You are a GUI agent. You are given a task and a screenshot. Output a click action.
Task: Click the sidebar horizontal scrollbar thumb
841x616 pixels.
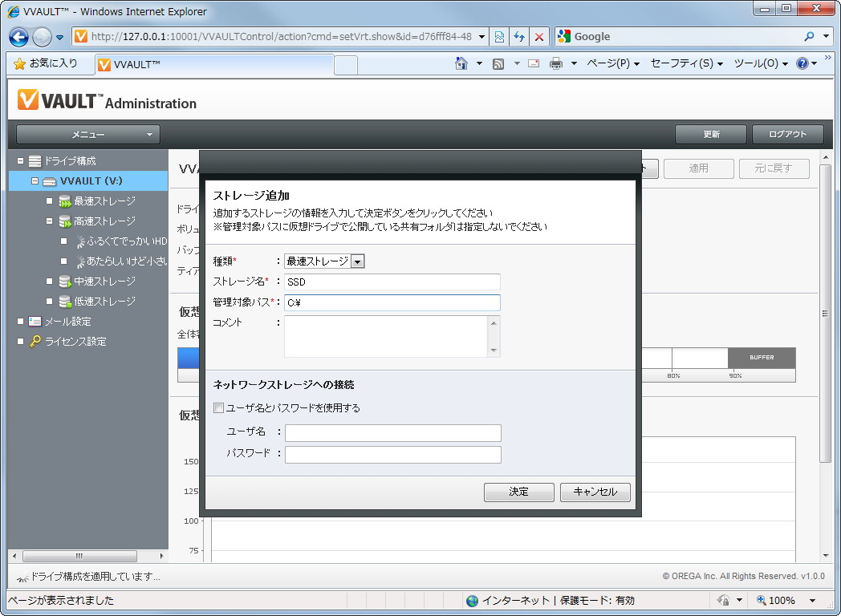click(x=79, y=556)
